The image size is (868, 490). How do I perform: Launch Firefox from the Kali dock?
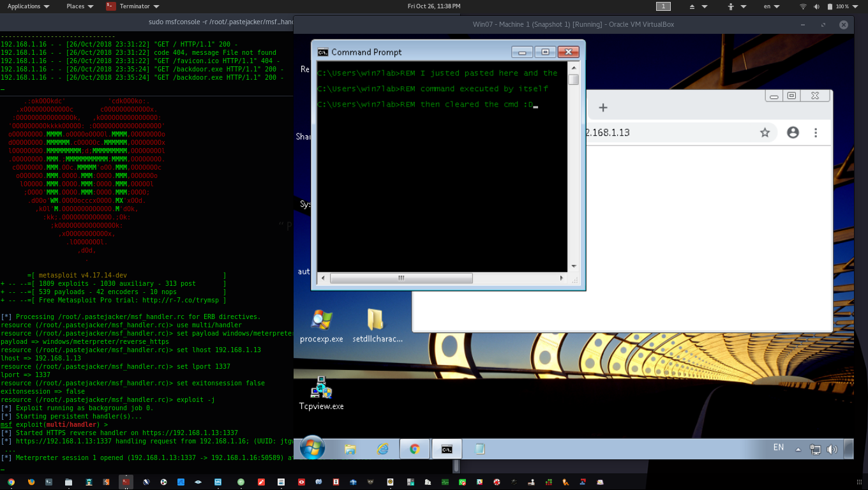click(31, 482)
